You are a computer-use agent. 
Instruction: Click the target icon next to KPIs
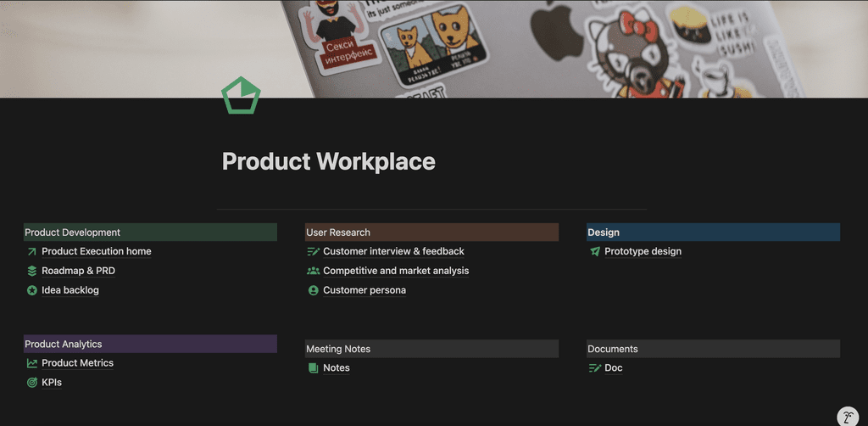tap(32, 383)
